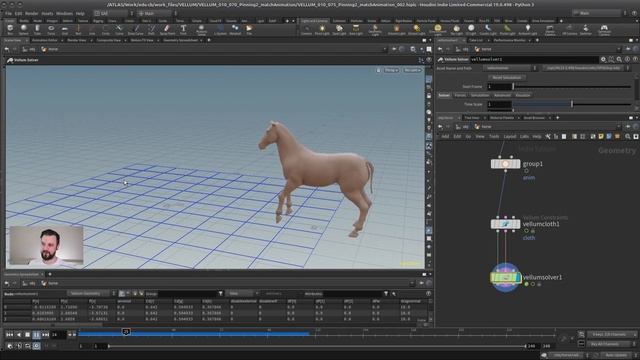Click the node name field vellumsolver1

click(534, 60)
